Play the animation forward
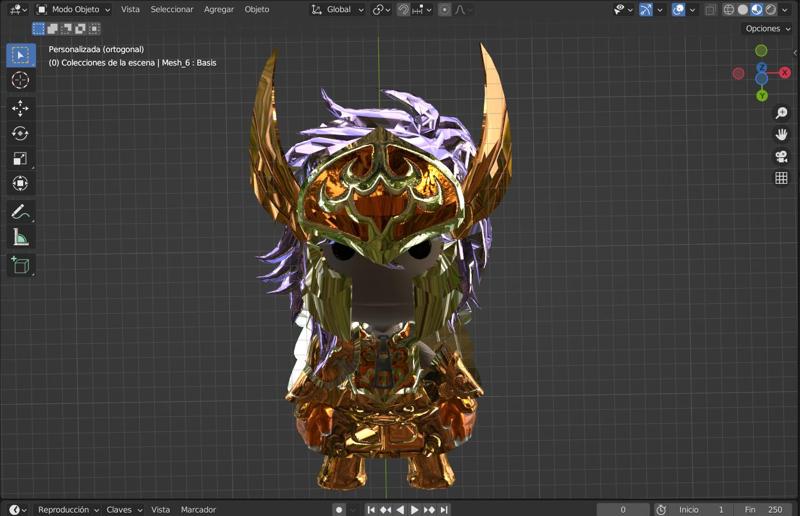Image resolution: width=800 pixels, height=516 pixels. pyautogui.click(x=414, y=509)
